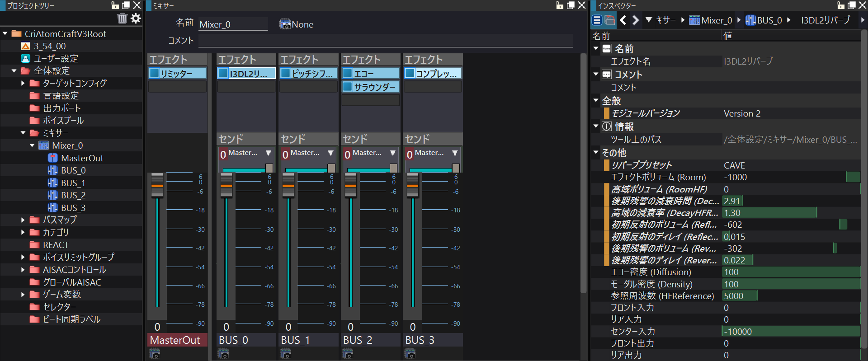The height and width of the screenshot is (361, 868).
Task: Toggle the I3DL2リ... effect bypass square
Action: coord(223,73)
